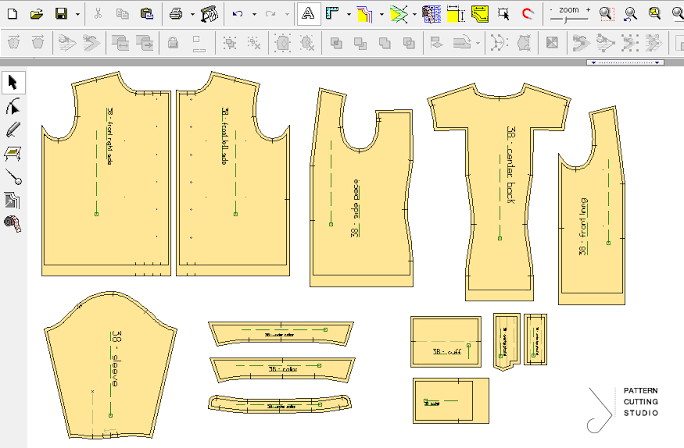Click the previous zoom magnifier icon
This screenshot has width=684, height=448.
630,14
